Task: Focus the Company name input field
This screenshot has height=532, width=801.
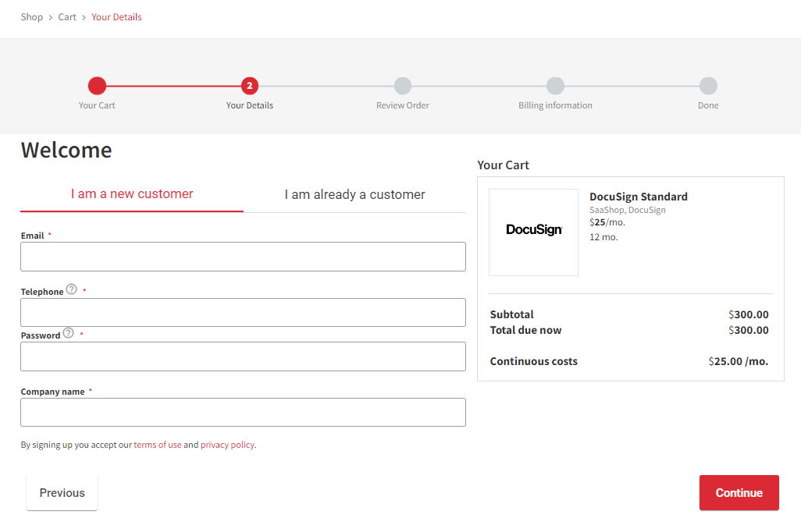Action: point(243,413)
